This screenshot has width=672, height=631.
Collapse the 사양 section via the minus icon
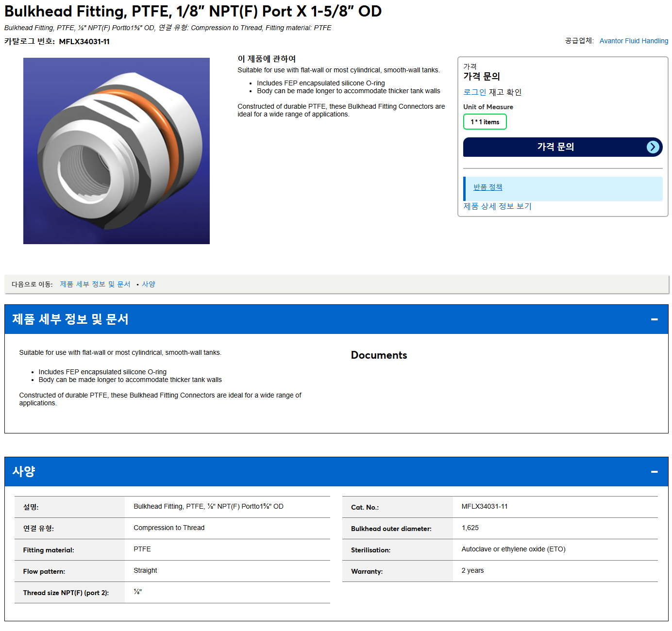tap(654, 472)
